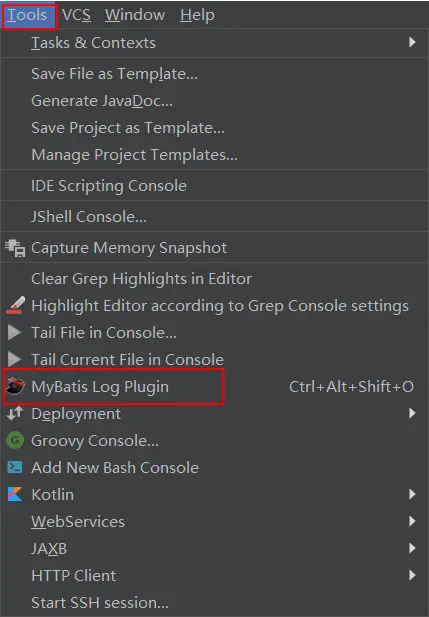Viewport: 429px width, 617px height.
Task: Open the VCS menu
Action: [76, 15]
